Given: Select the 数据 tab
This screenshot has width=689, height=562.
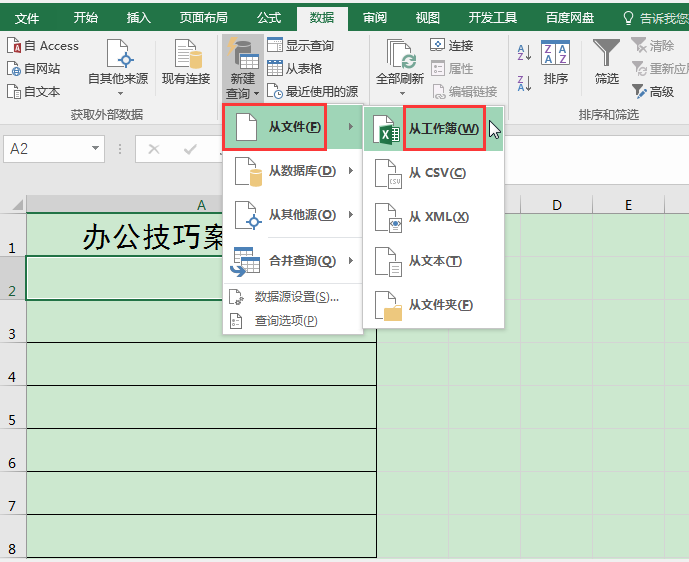Looking at the screenshot, I should 322,18.
